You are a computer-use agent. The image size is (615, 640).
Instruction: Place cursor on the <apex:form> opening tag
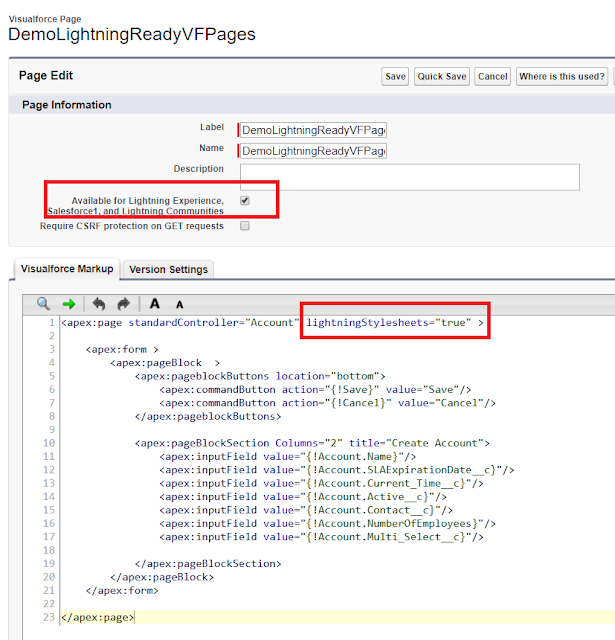pyautogui.click(x=122, y=349)
